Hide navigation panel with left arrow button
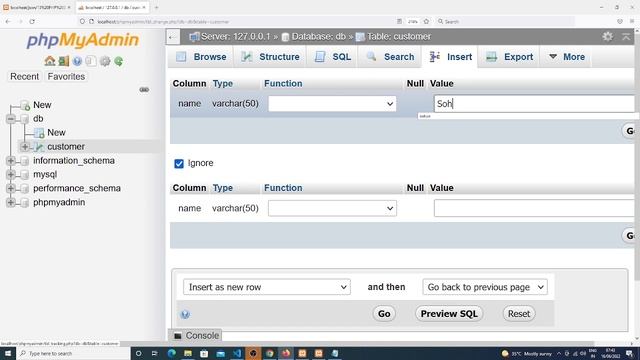This screenshot has height=360, width=640. (172, 37)
